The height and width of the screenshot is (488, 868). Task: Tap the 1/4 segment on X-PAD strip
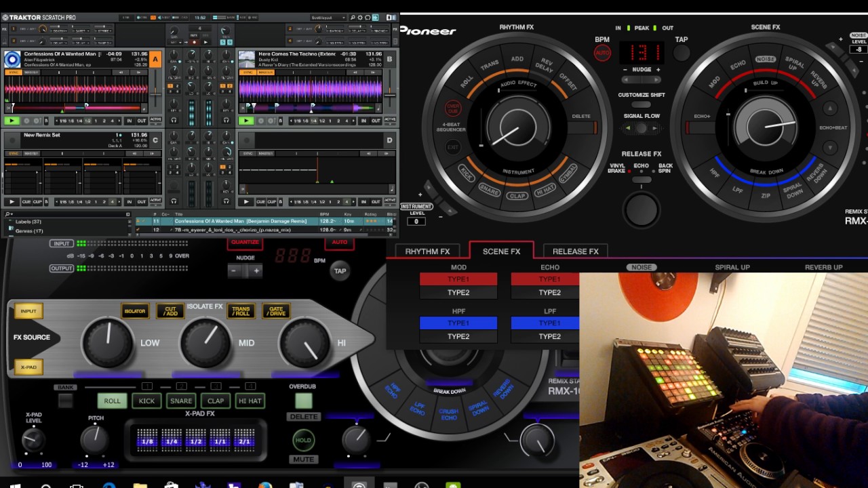[171, 440]
